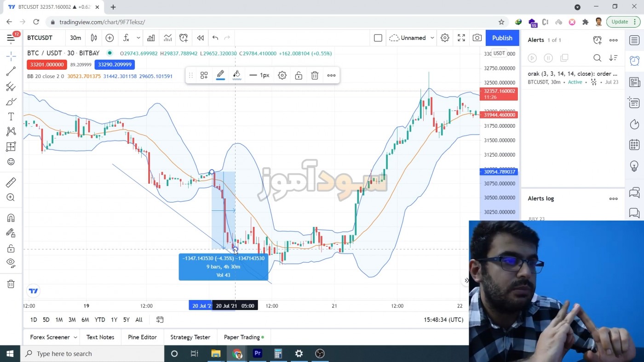Change line color with pencil icon
This screenshot has height=362, width=644.
[220, 75]
